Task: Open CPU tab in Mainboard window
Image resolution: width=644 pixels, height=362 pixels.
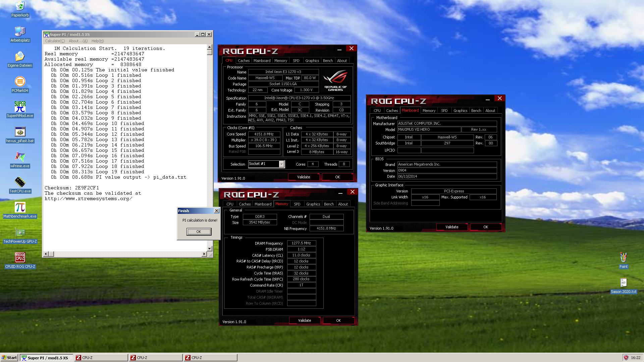Action: tap(377, 111)
